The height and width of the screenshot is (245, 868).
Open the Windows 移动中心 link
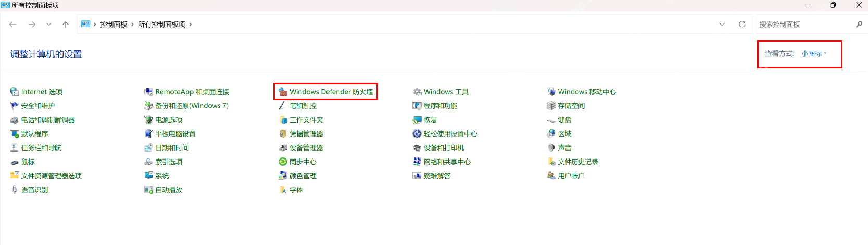[587, 92]
